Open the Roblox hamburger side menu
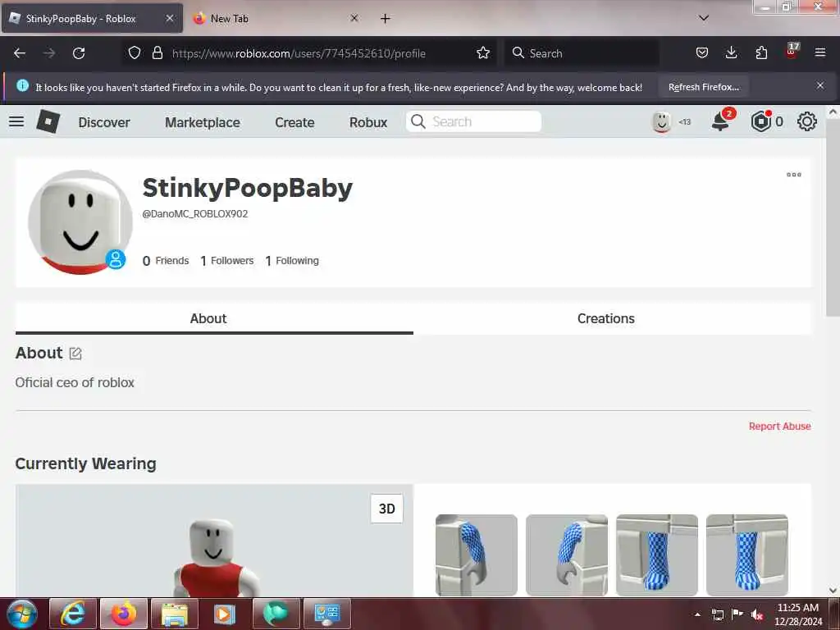 [16, 121]
